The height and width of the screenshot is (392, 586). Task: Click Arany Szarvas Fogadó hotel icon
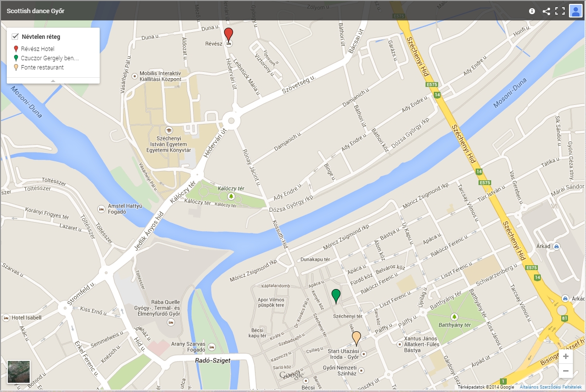[212, 347]
